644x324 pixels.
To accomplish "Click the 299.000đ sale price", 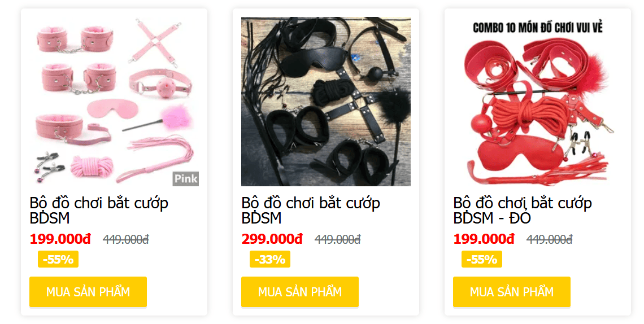I will click(x=272, y=239).
